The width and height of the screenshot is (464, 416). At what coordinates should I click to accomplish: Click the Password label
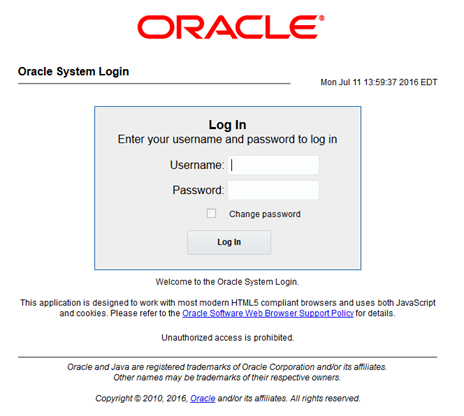pyautogui.click(x=198, y=190)
